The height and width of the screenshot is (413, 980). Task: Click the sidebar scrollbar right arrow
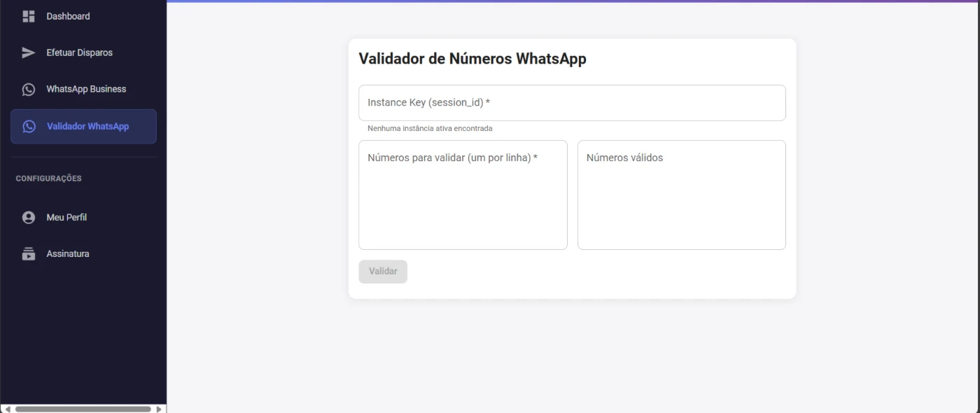click(x=159, y=409)
